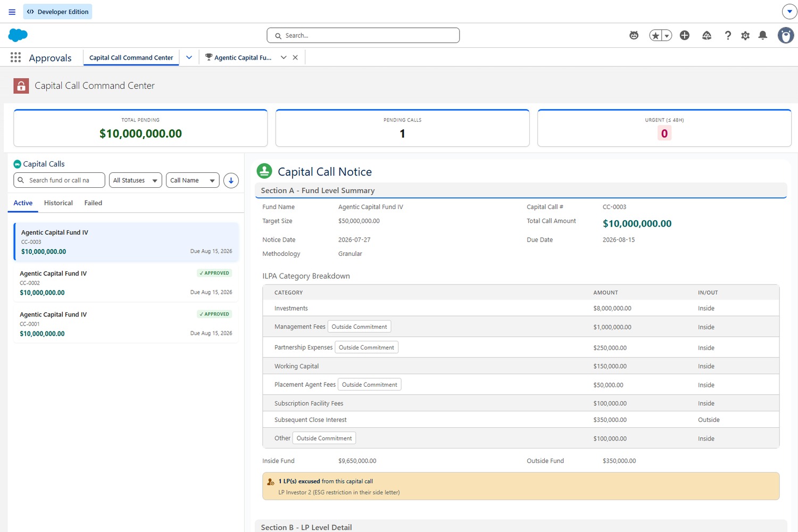Screen dimensions: 798x532
Task: Click the Favorites star icon
Action: (655, 36)
